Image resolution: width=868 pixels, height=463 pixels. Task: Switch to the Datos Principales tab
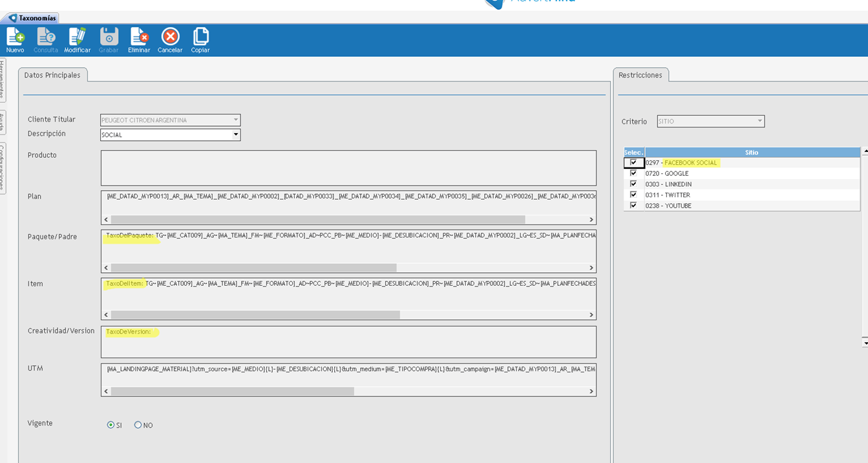pos(52,76)
